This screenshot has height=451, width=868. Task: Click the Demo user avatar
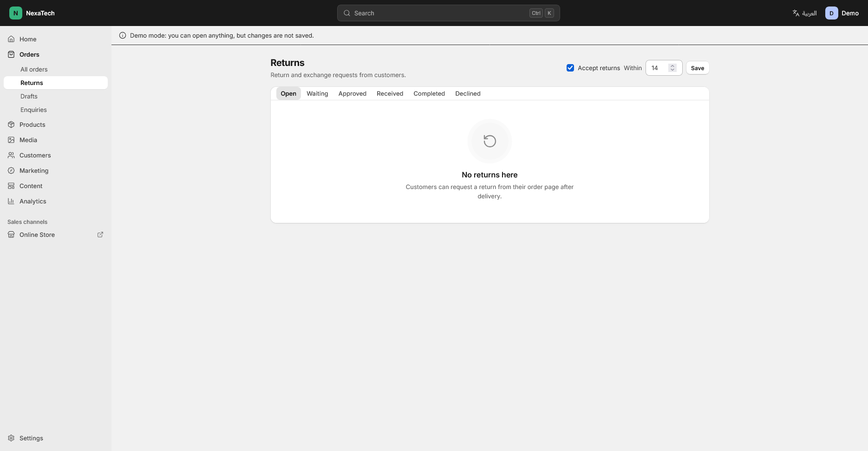pos(831,13)
